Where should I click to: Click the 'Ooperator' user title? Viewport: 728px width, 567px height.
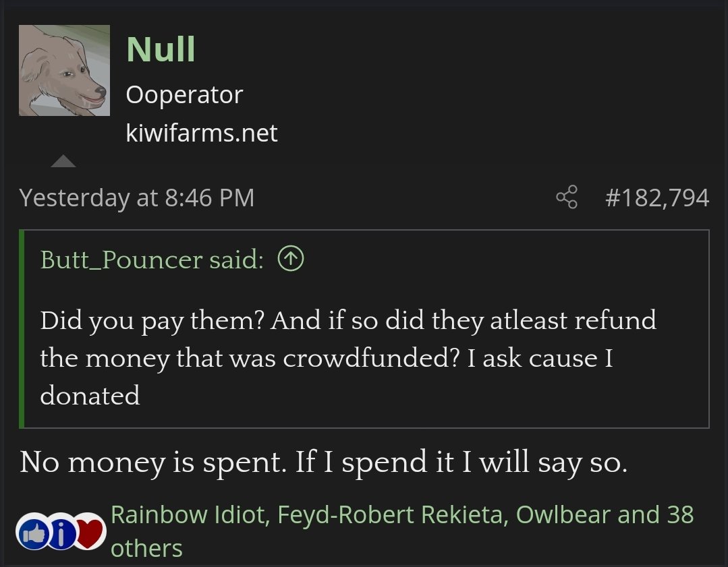click(184, 94)
